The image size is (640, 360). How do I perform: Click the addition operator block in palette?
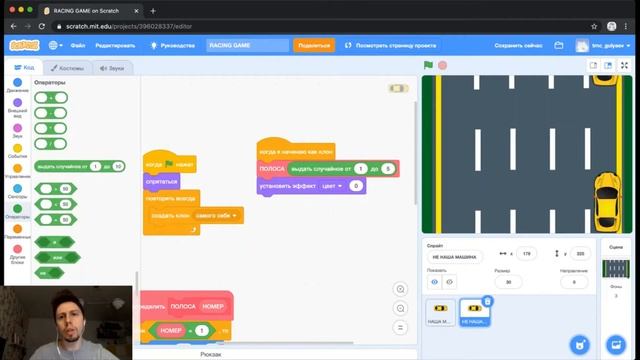tap(51, 98)
